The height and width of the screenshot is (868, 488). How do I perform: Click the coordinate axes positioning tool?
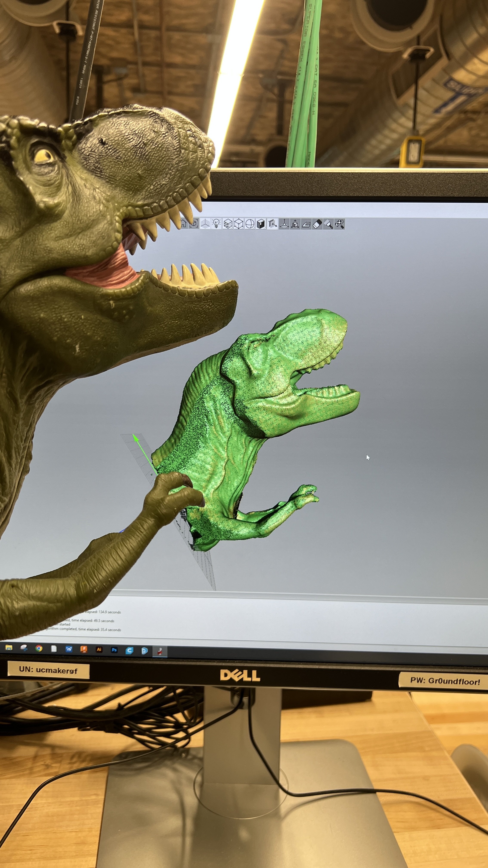pyautogui.click(x=284, y=224)
